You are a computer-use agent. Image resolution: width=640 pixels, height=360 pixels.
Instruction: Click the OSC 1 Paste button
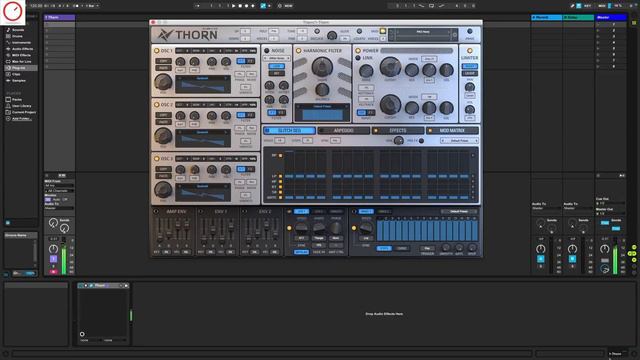163,68
